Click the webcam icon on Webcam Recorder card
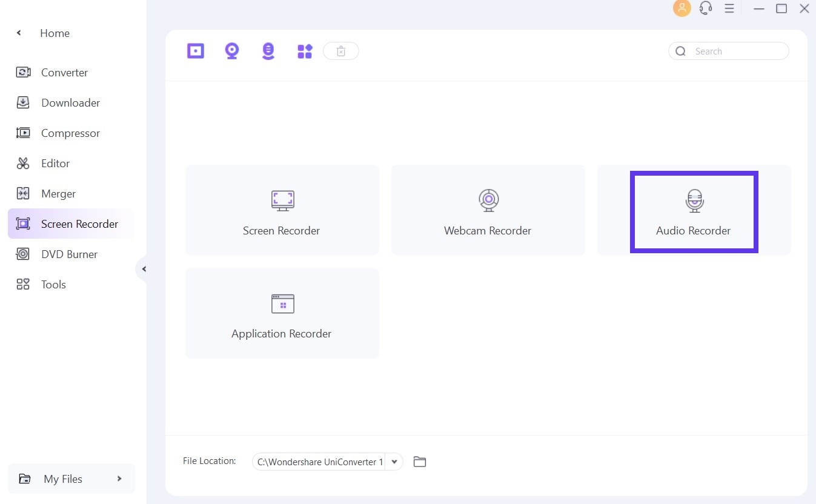 tap(488, 201)
